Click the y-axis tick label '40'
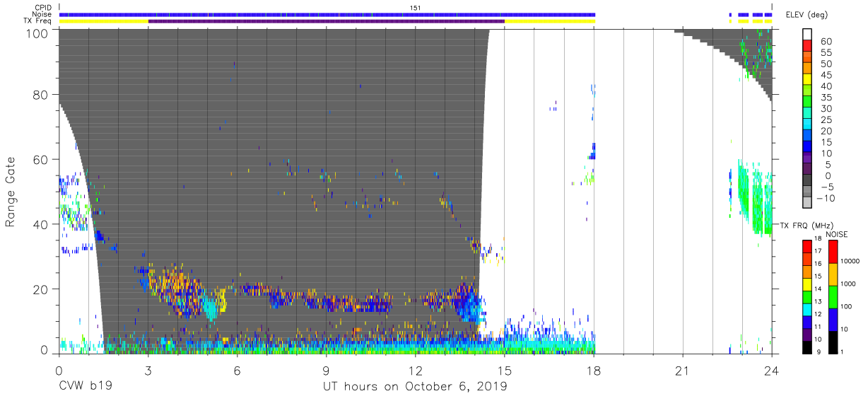Image resolution: width=868 pixels, height=401 pixels. pyautogui.click(x=42, y=224)
